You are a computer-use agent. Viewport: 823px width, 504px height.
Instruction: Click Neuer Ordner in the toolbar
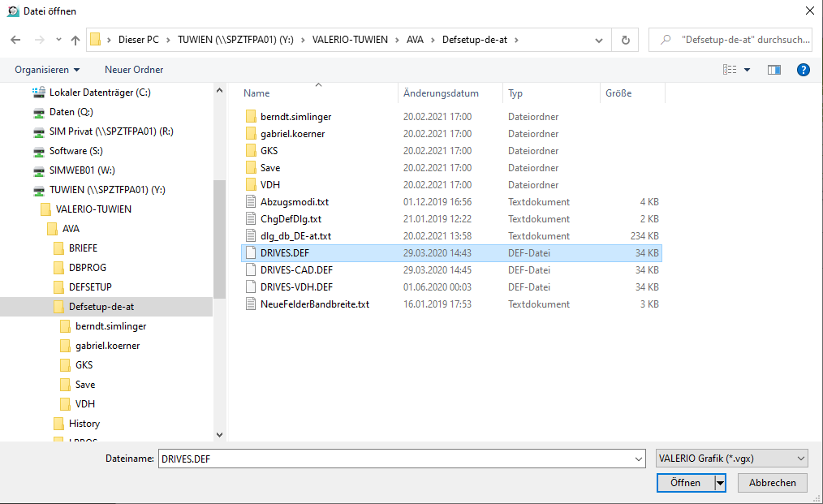[134, 70]
